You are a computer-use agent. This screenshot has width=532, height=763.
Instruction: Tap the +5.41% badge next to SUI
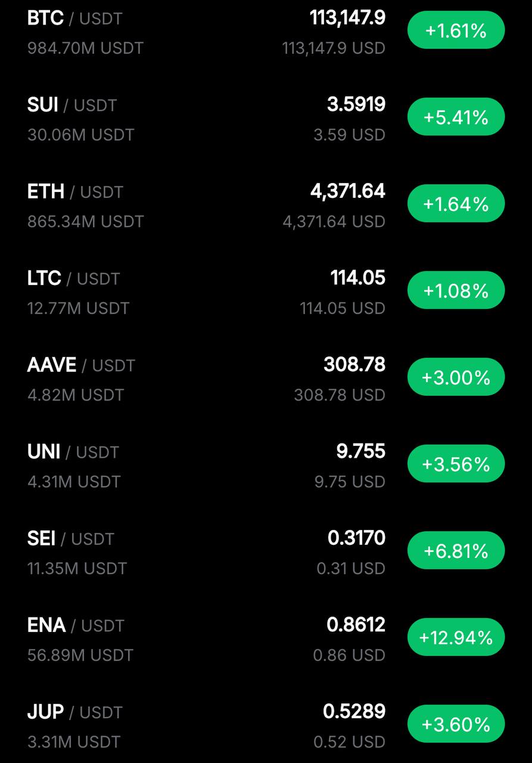point(456,117)
